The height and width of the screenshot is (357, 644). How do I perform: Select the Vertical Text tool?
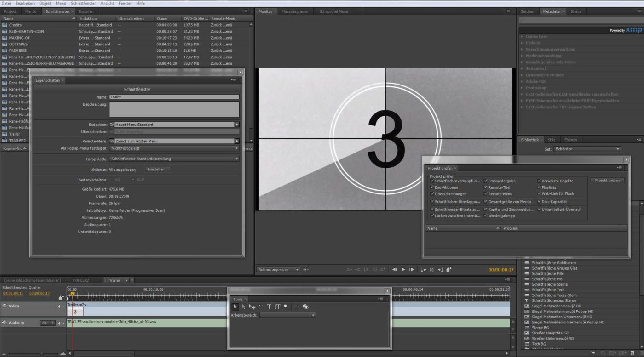coord(277,306)
